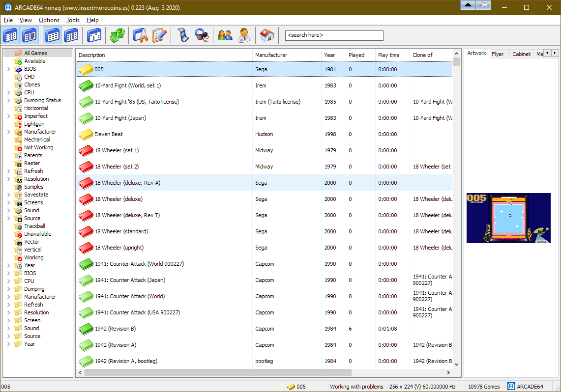Select the CHD folder

coord(30,77)
